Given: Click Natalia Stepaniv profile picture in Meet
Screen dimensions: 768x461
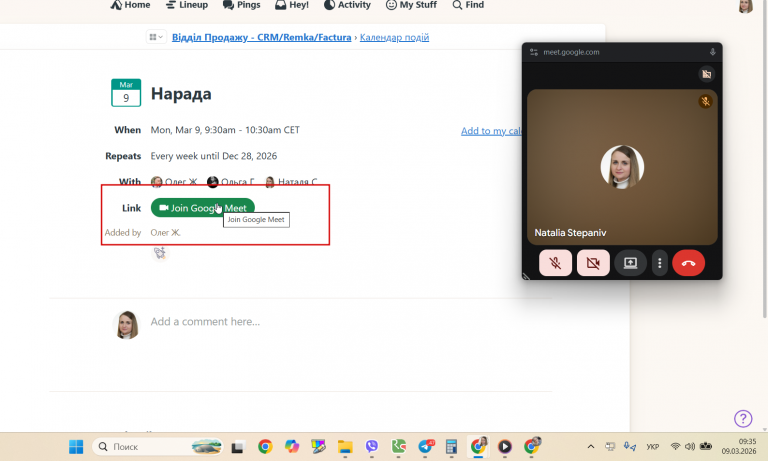Looking at the screenshot, I should (622, 167).
